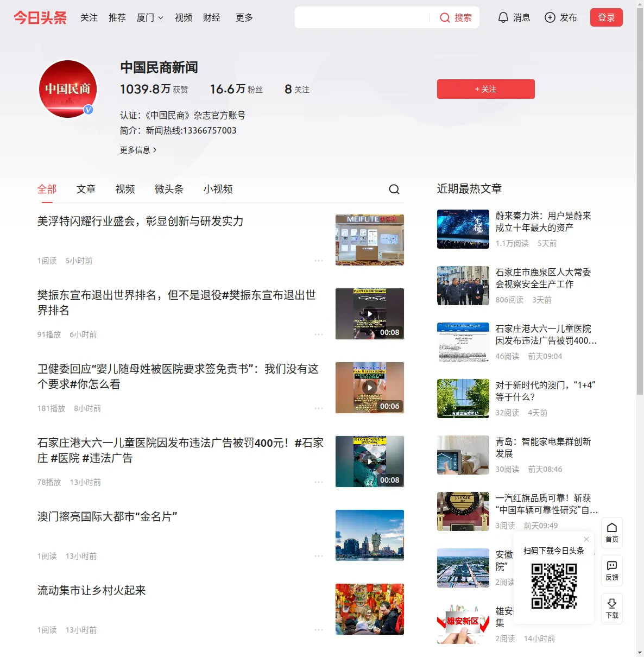Viewport: 644px width, 657px height.
Task: Click the MEIFUTE article thumbnail
Action: [x=370, y=240]
